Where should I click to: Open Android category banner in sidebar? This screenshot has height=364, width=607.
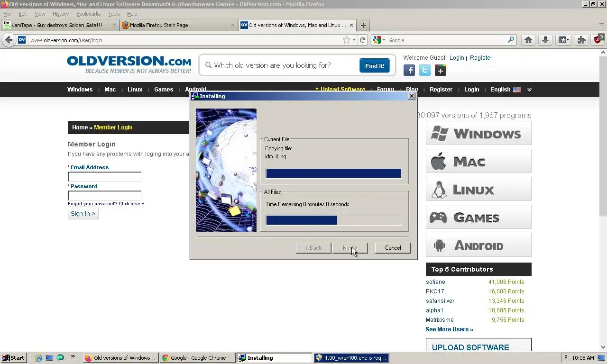coord(478,245)
